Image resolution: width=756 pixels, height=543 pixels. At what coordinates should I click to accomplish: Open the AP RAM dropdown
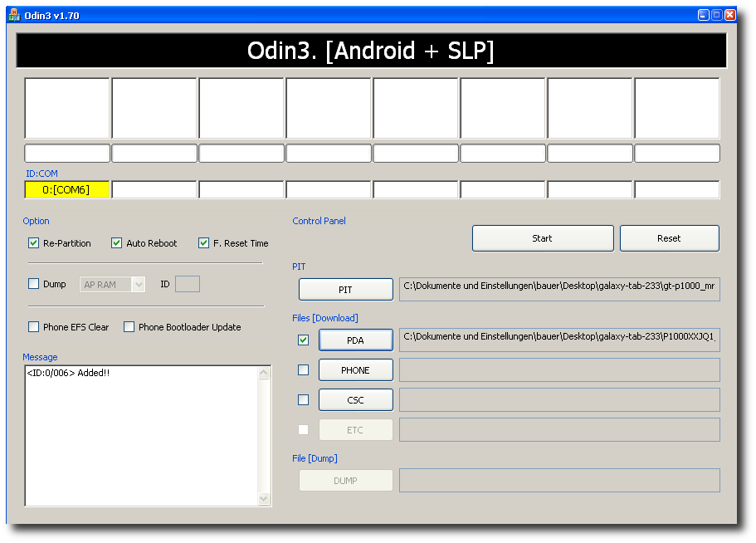click(x=139, y=285)
